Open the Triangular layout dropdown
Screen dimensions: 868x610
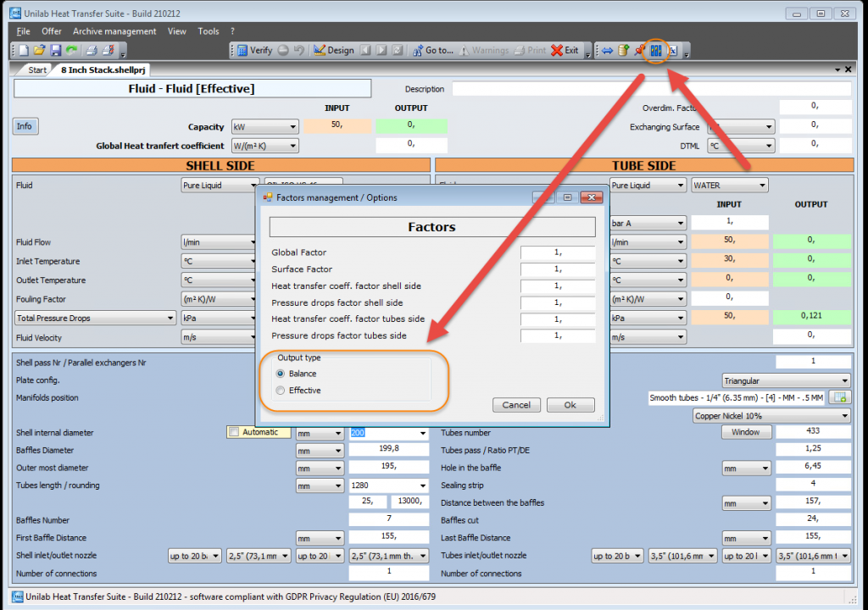point(785,381)
